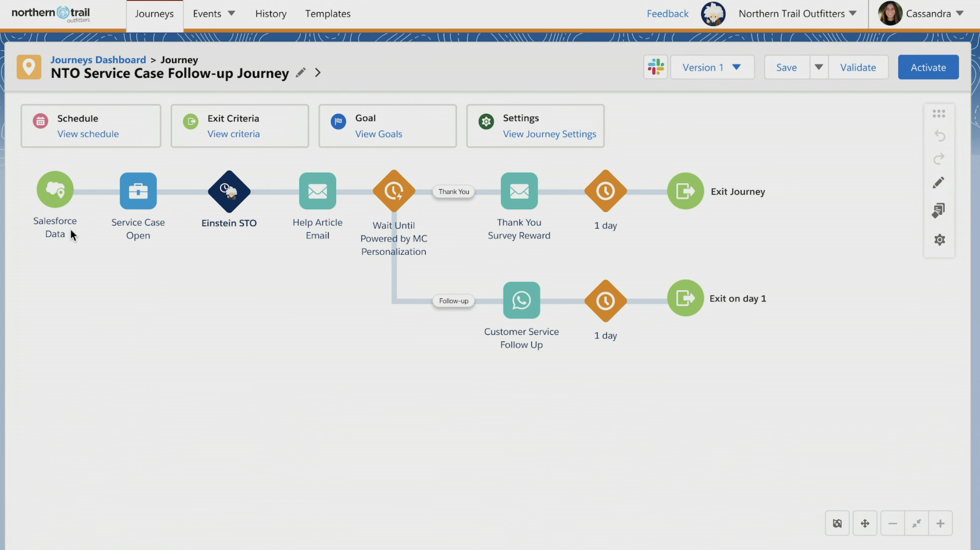
Task: Open Northern Trail Outfitters account dropdown
Action: 797,13
